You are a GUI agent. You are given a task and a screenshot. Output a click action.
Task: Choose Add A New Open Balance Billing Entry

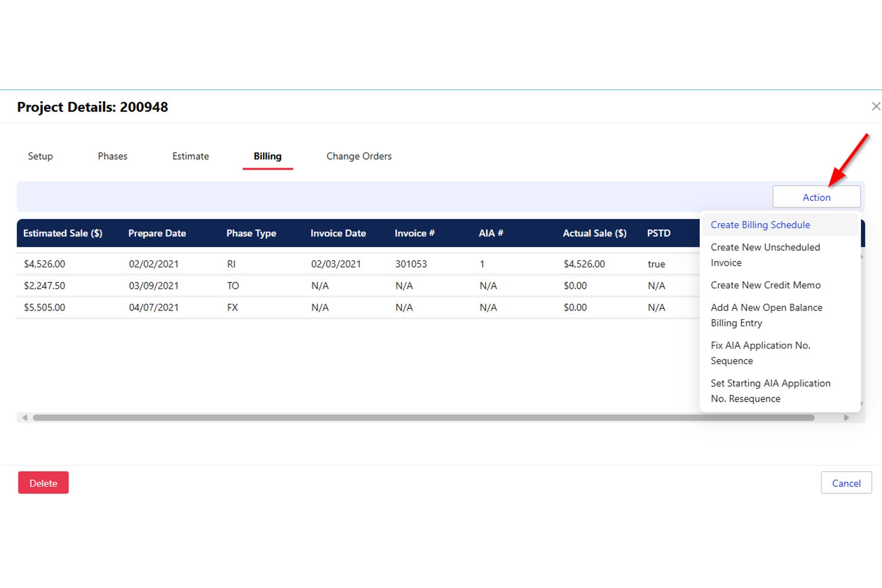[x=779, y=315]
